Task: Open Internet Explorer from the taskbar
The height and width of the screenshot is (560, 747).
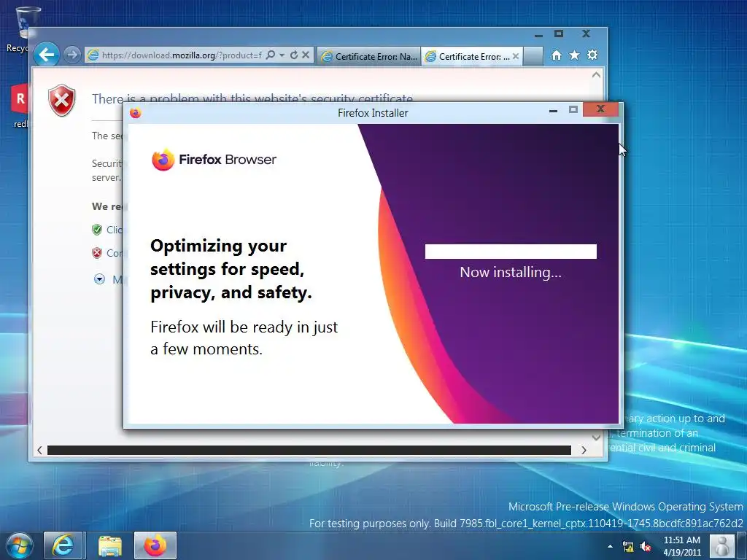Action: [x=63, y=545]
